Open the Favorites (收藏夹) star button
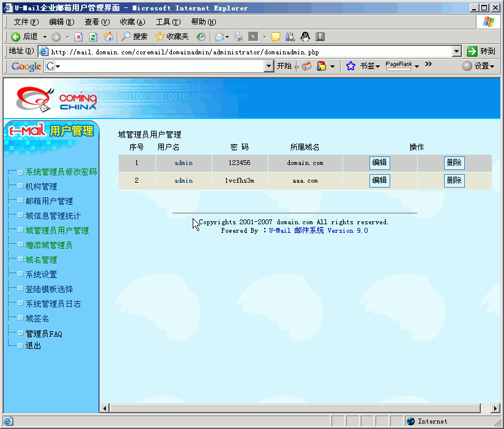 point(172,37)
